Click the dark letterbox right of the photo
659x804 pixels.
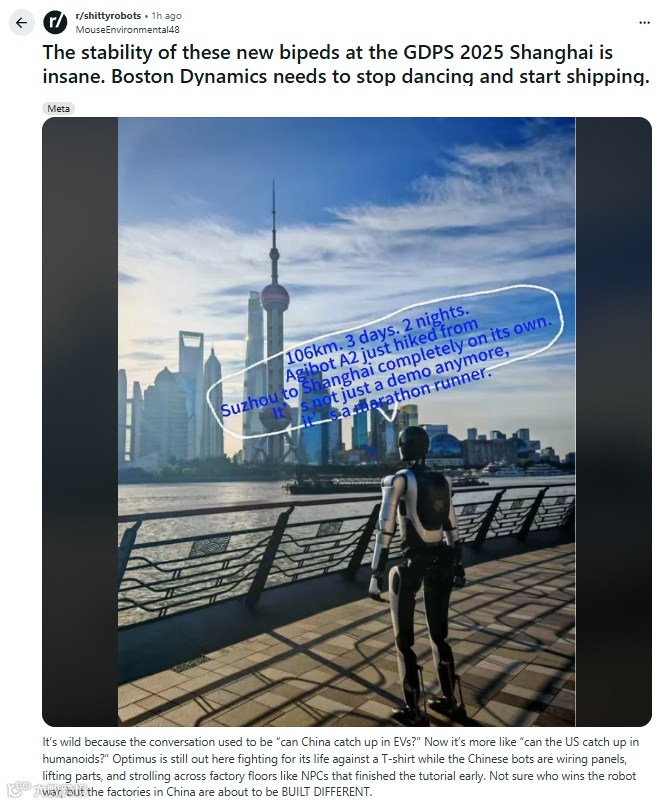[613, 421]
